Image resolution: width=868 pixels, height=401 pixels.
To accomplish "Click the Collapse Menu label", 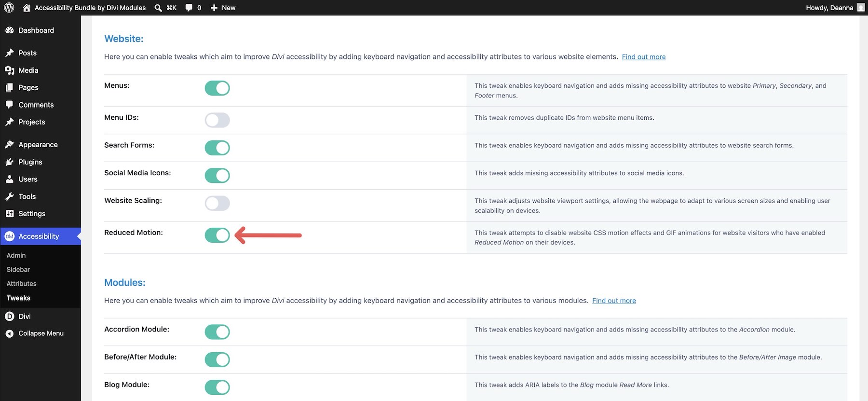I will (x=41, y=333).
